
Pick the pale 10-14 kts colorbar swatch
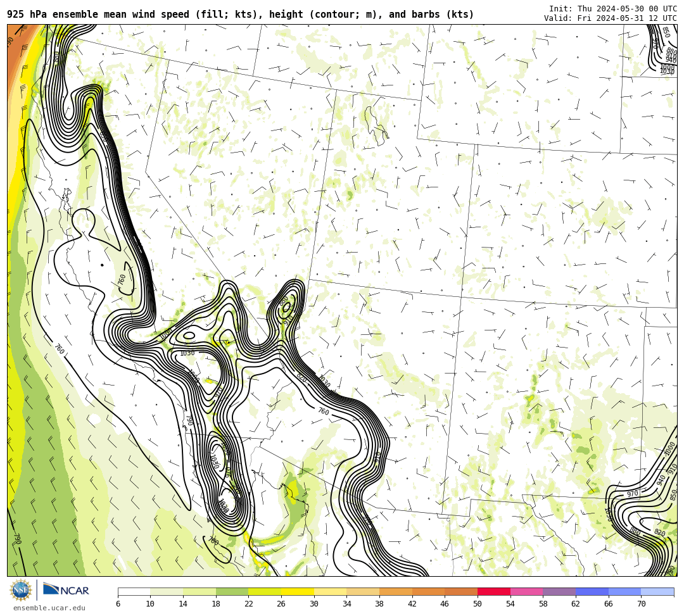coord(167,591)
